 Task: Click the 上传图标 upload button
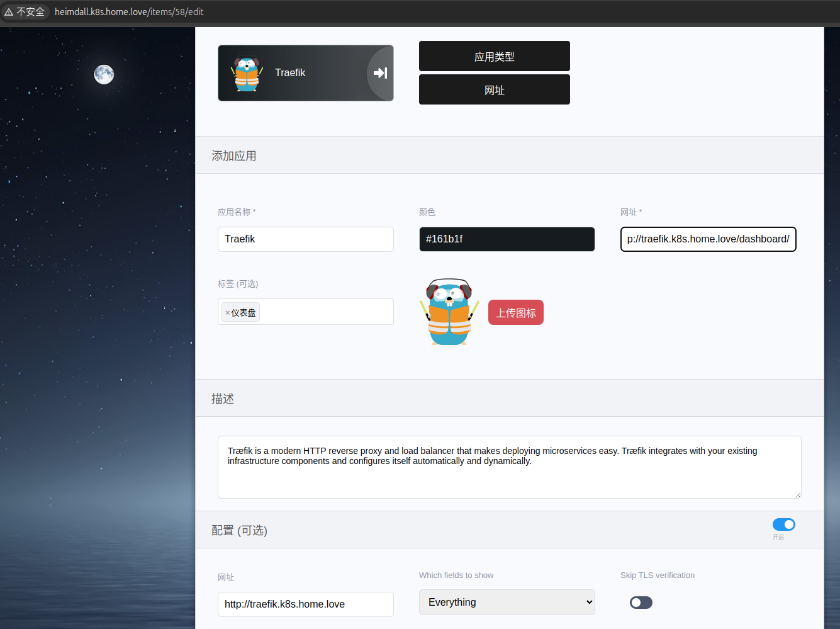click(x=516, y=312)
